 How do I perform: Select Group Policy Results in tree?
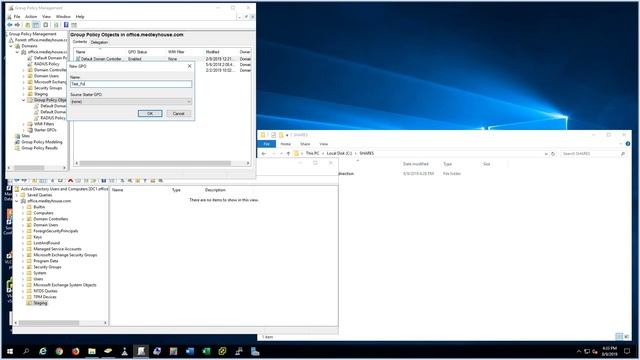(x=40, y=148)
